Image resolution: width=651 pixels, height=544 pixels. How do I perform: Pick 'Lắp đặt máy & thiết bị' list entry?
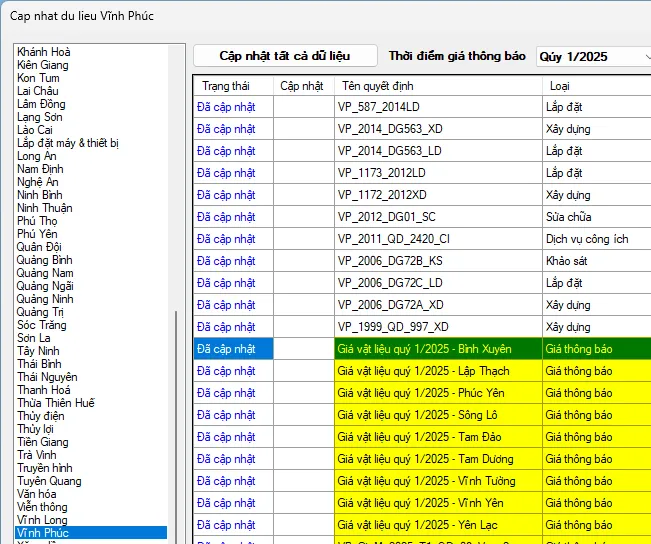coord(68,143)
